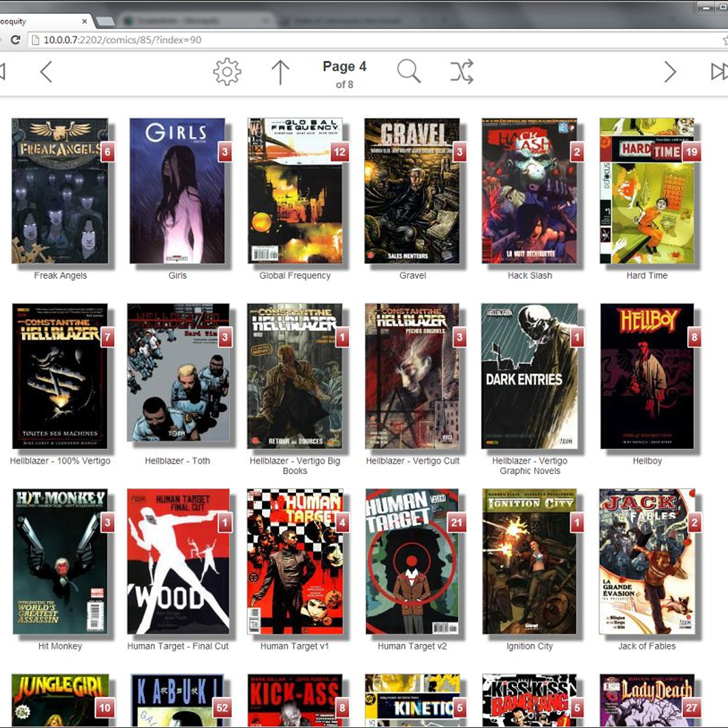Click the 21 badge on Human Target v2
Screen dimensions: 728x728
pos(457,522)
